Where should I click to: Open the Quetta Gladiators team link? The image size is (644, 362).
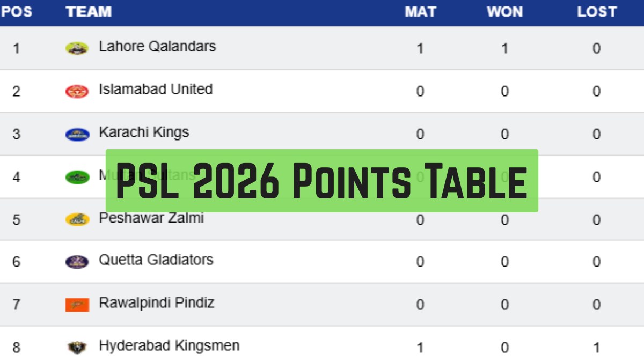pyautogui.click(x=156, y=260)
